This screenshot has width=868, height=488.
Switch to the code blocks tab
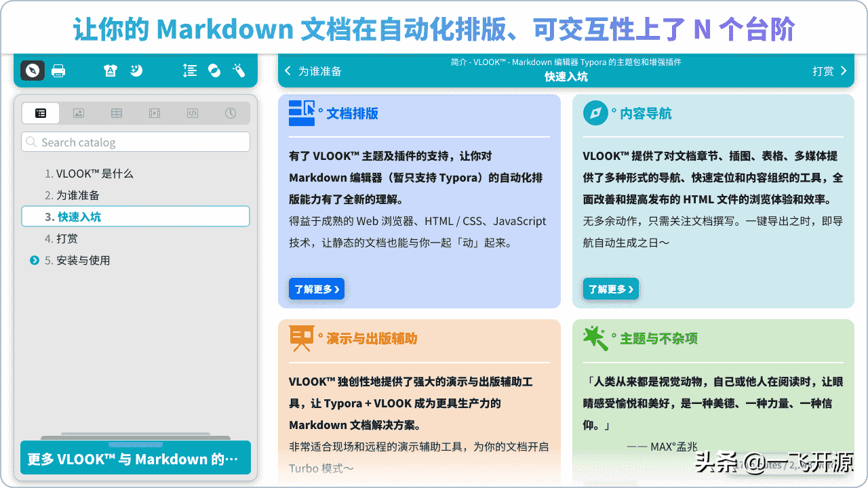coord(193,113)
